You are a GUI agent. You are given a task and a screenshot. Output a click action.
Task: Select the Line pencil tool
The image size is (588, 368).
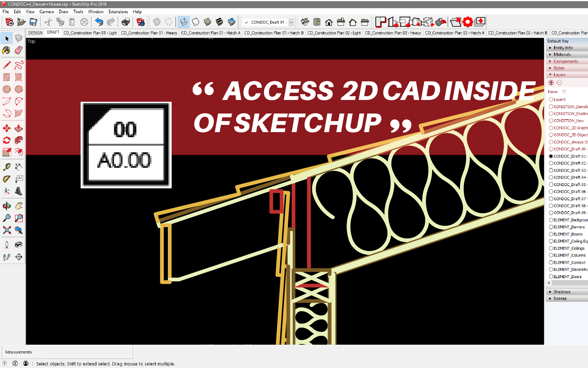pyautogui.click(x=7, y=65)
